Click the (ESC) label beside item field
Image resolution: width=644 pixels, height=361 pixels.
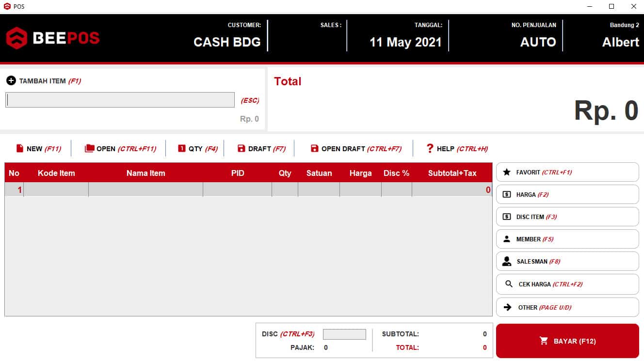(x=250, y=101)
